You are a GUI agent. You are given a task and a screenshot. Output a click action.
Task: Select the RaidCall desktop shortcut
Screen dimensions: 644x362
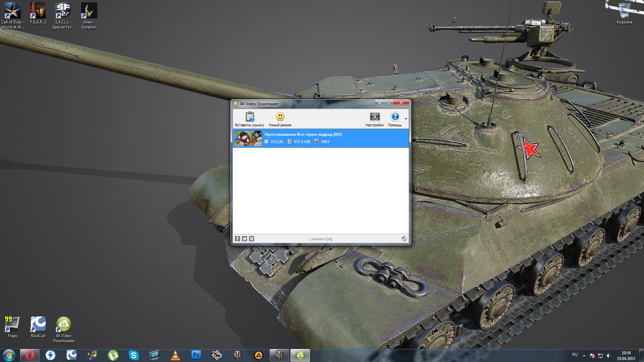(x=38, y=327)
